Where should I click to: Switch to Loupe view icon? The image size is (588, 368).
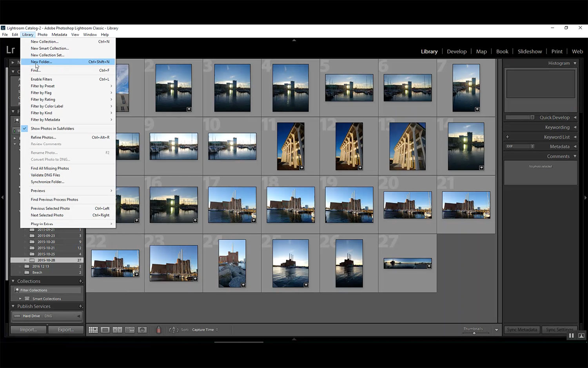(105, 330)
